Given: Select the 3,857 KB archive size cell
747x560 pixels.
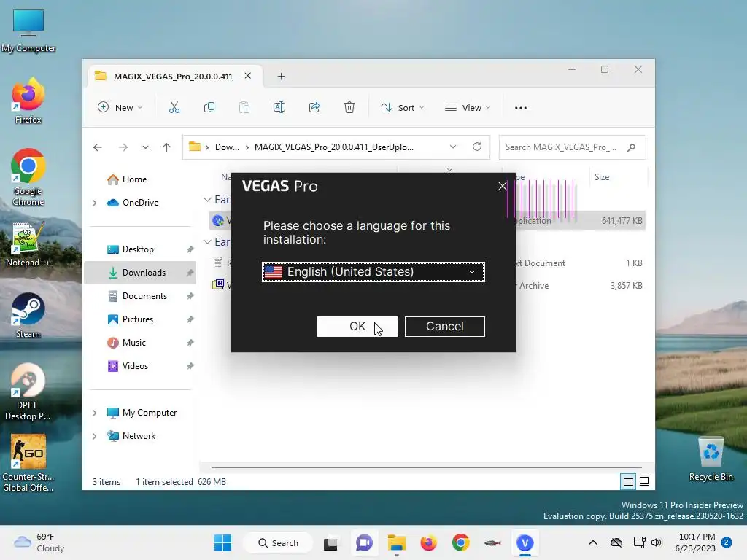Looking at the screenshot, I should click(x=626, y=286).
